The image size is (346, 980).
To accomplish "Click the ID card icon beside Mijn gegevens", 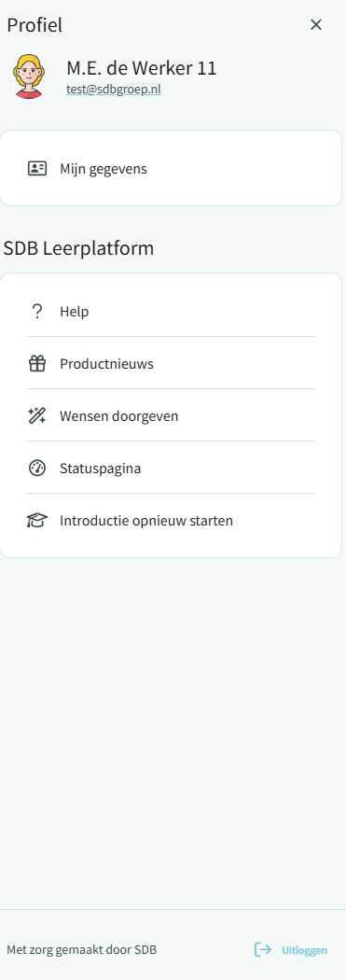I will 37,168.
